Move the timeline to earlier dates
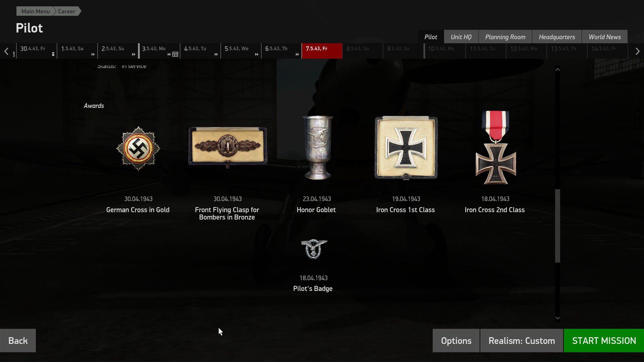This screenshot has width=644, height=362. [6, 51]
